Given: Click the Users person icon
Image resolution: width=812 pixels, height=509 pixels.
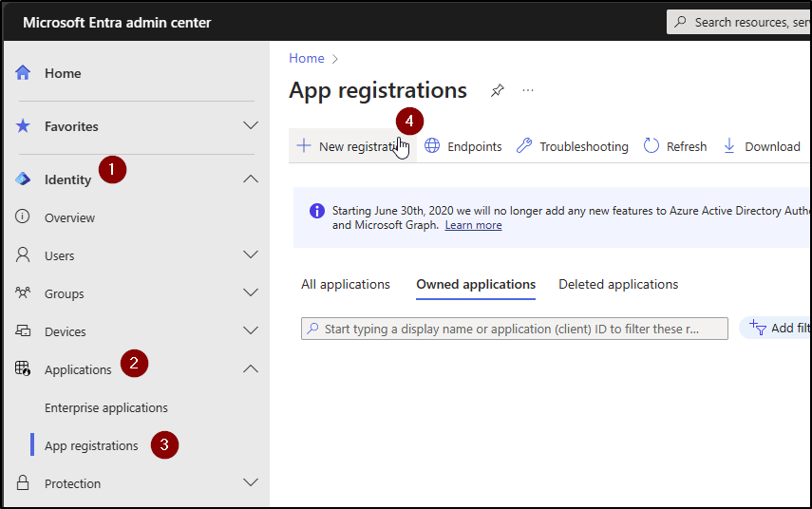Looking at the screenshot, I should (23, 254).
